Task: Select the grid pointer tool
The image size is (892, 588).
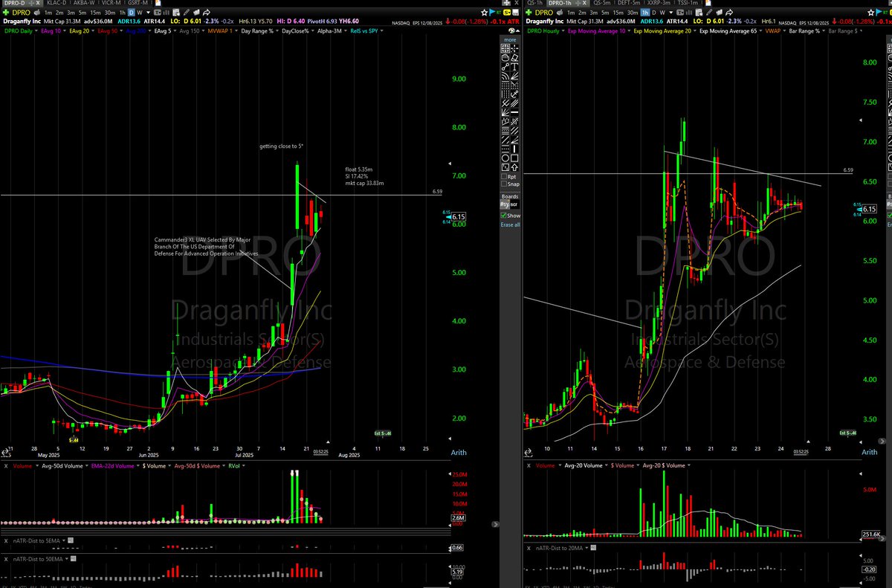Action: pyautogui.click(x=505, y=48)
